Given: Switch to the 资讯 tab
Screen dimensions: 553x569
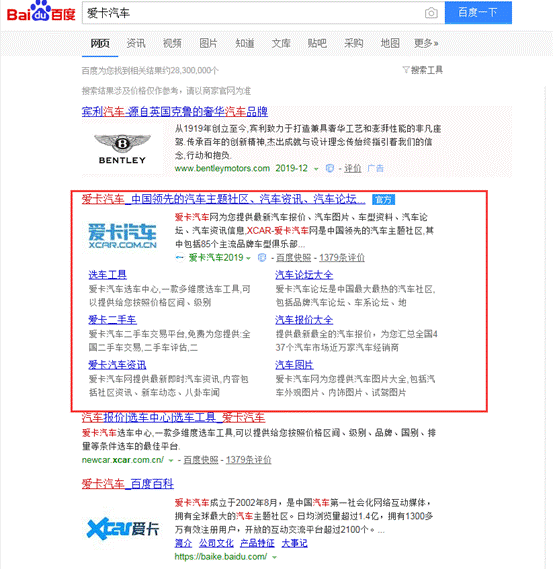Looking at the screenshot, I should pyautogui.click(x=136, y=44).
